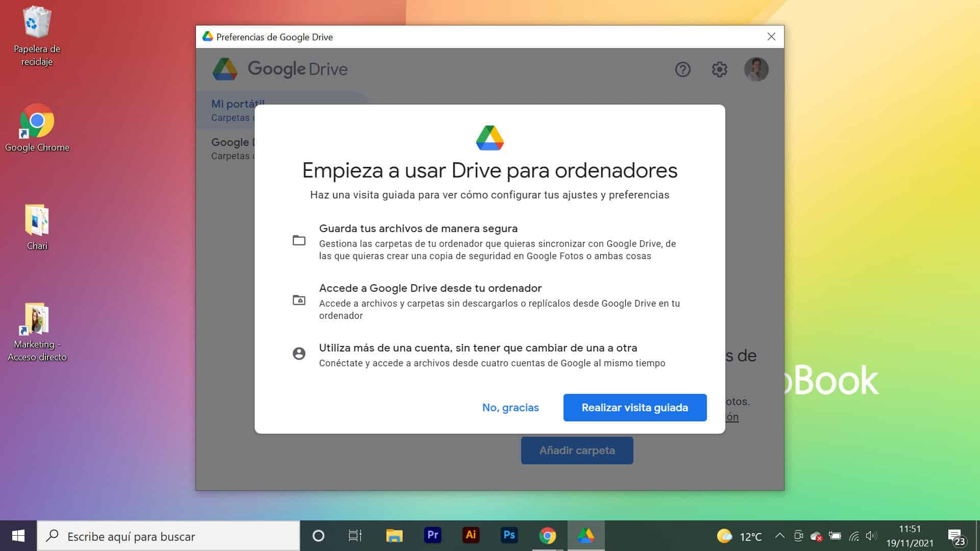Open Wi-Fi network tray icon
The height and width of the screenshot is (551, 980).
(x=854, y=536)
